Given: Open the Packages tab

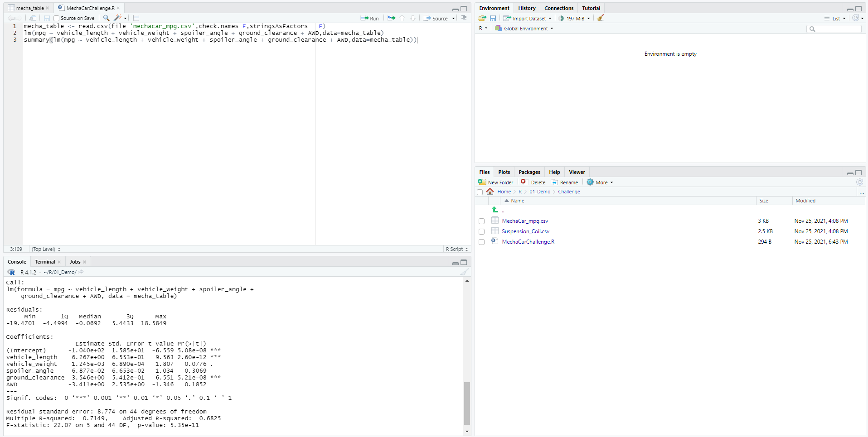Looking at the screenshot, I should click(x=529, y=172).
